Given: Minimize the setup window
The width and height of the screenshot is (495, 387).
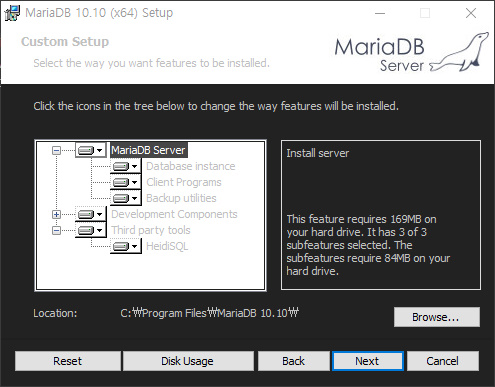Looking at the screenshot, I should 380,13.
